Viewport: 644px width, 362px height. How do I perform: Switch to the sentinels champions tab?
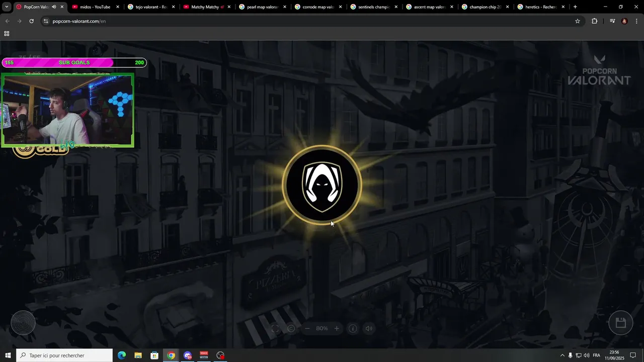[x=373, y=7]
